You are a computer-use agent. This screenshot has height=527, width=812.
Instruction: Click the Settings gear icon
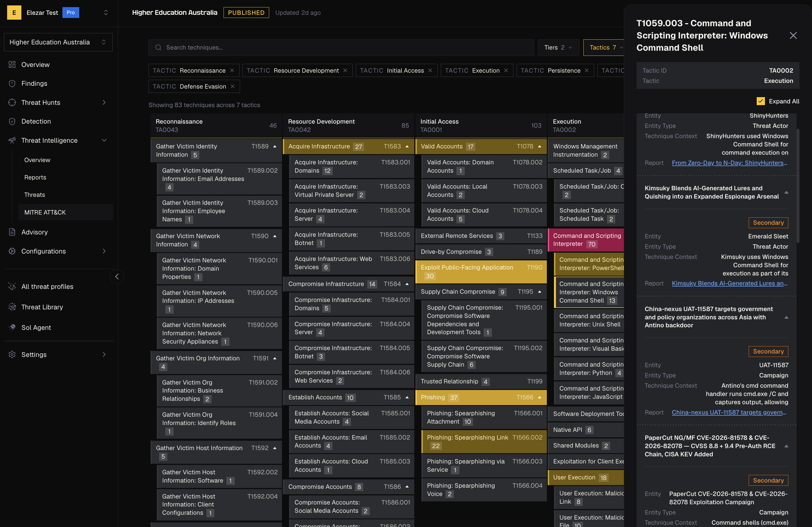(x=12, y=355)
